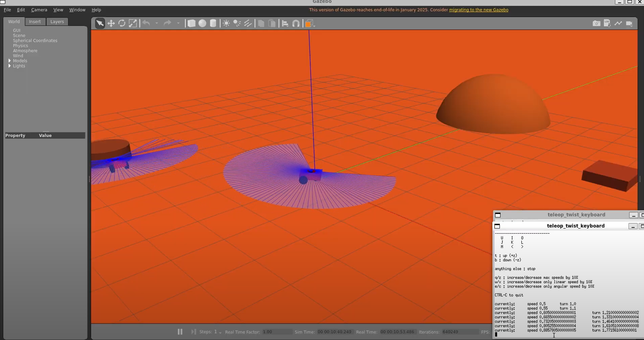Enable the snap magnet tool
Image resolution: width=644 pixels, height=340 pixels.
(x=296, y=24)
